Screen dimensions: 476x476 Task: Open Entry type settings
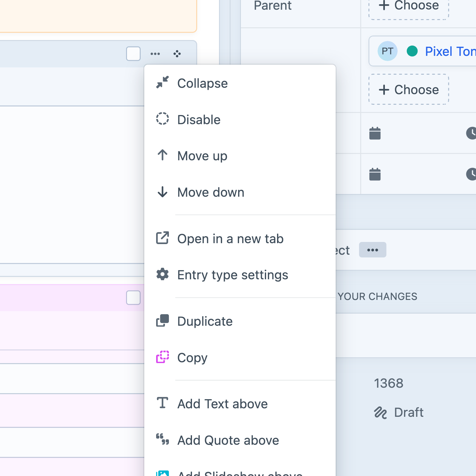coord(240,275)
